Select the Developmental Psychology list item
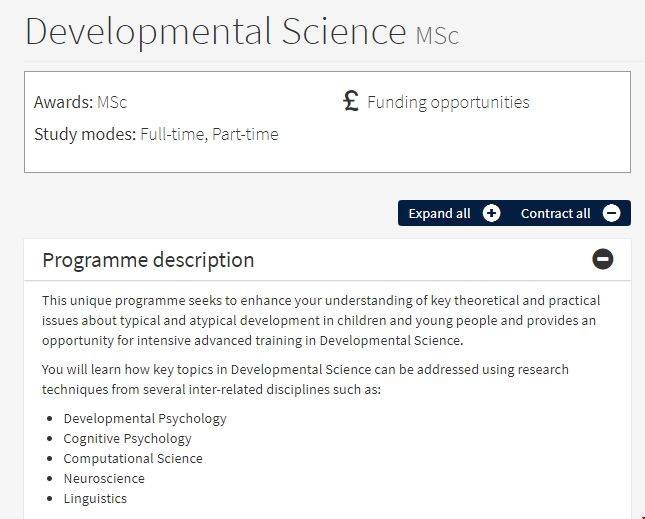 [x=145, y=418]
